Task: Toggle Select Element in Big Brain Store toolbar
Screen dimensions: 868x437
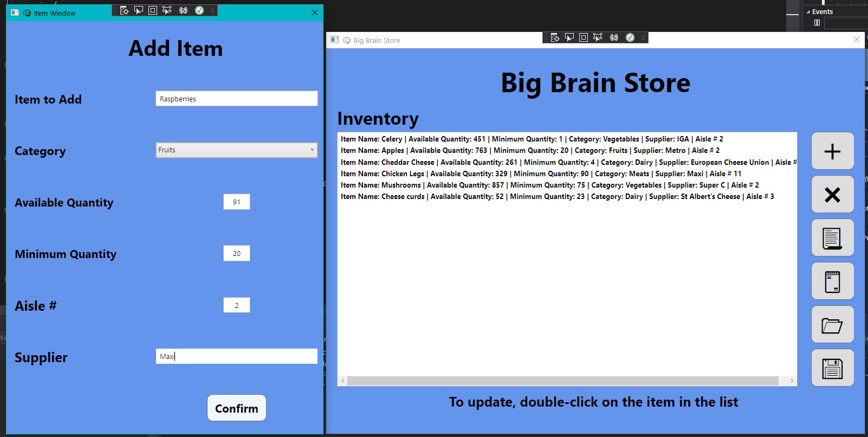Action: (x=569, y=37)
